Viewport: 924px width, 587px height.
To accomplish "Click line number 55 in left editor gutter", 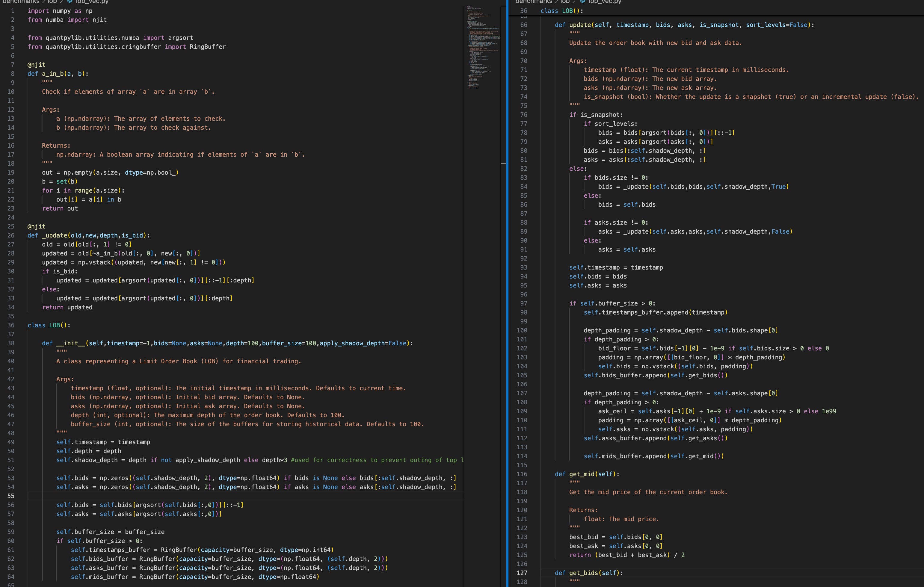I will click(x=11, y=496).
